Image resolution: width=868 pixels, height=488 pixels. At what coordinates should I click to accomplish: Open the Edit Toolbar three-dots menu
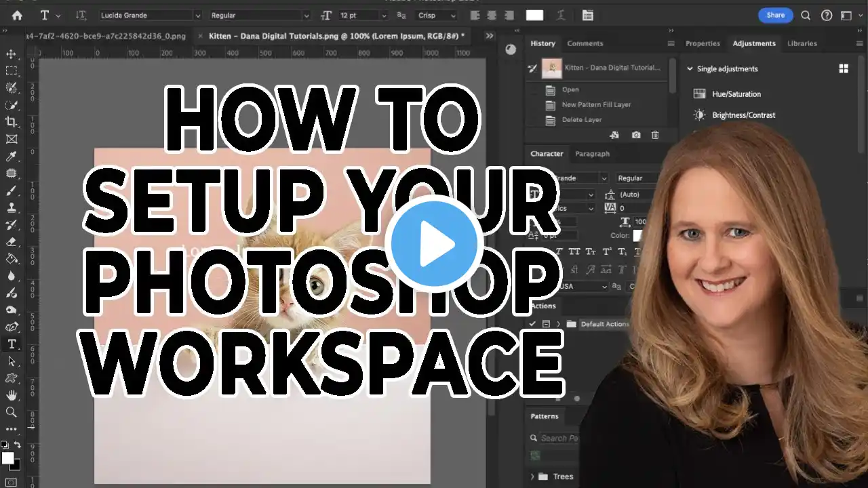[12, 429]
